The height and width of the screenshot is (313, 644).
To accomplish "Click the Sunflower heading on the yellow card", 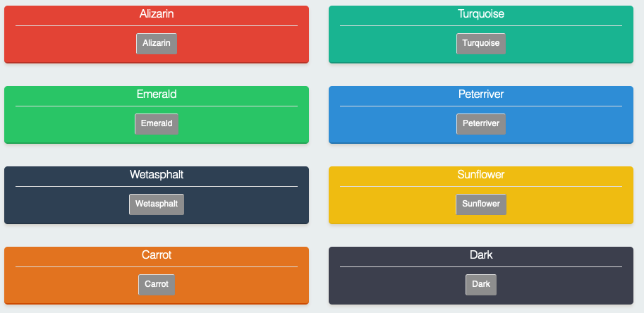I will [480, 175].
